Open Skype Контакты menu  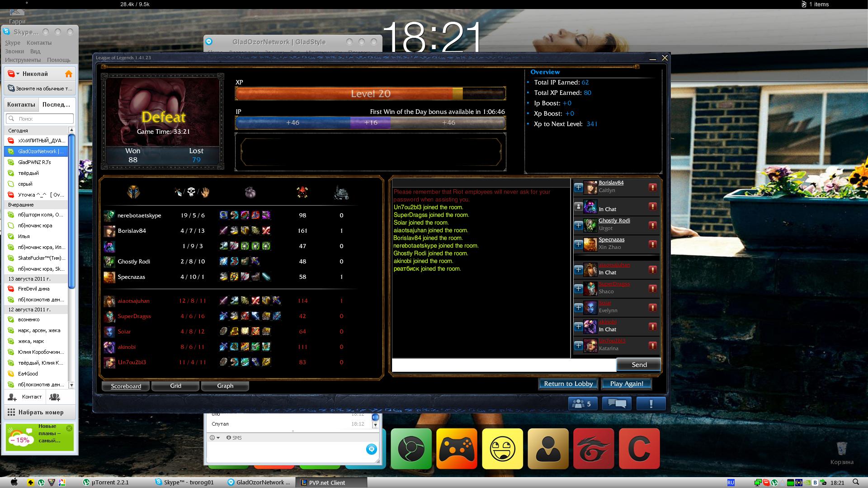pyautogui.click(x=39, y=43)
